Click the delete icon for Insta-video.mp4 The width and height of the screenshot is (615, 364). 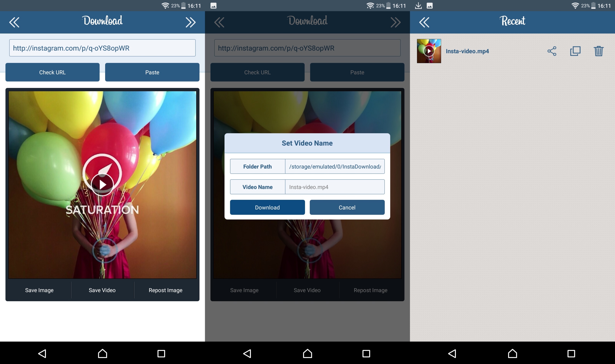[x=599, y=51]
